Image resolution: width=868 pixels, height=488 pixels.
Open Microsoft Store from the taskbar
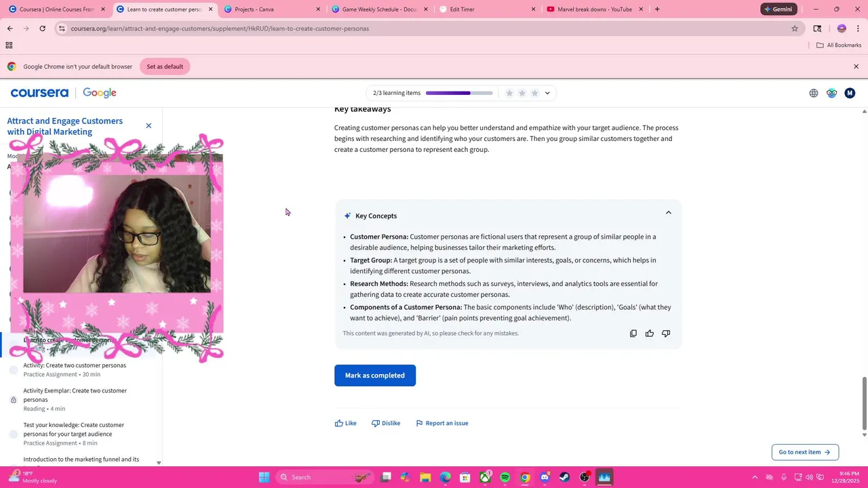pyautogui.click(x=465, y=477)
